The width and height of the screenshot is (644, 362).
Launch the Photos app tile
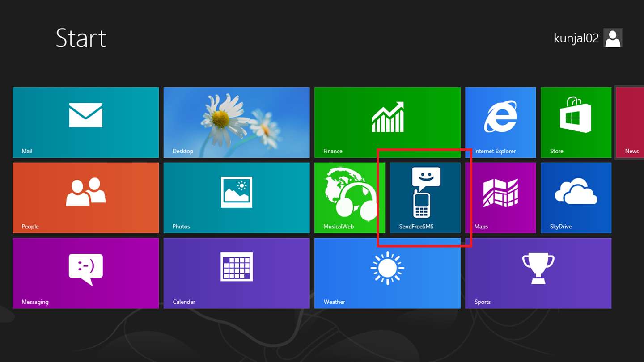click(237, 198)
